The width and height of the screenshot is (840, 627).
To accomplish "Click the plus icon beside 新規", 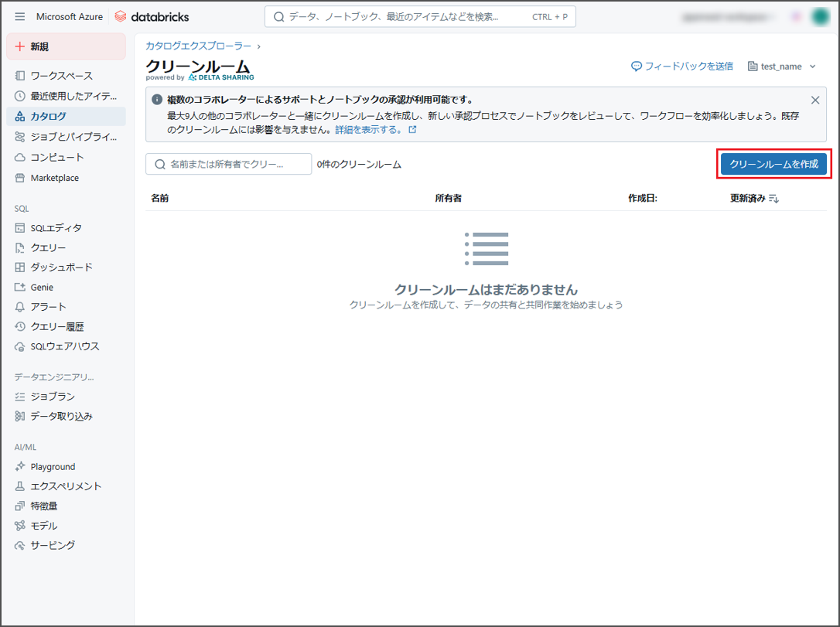I will pyautogui.click(x=20, y=46).
